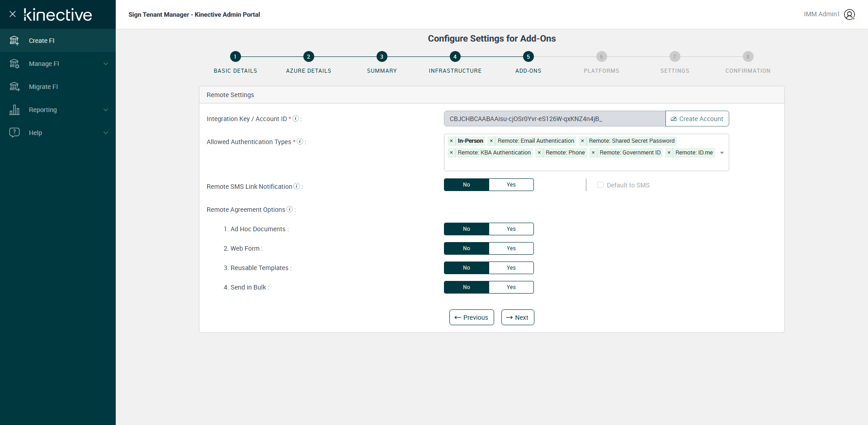Click the Previous button
This screenshot has width=868, height=425.
(x=472, y=318)
